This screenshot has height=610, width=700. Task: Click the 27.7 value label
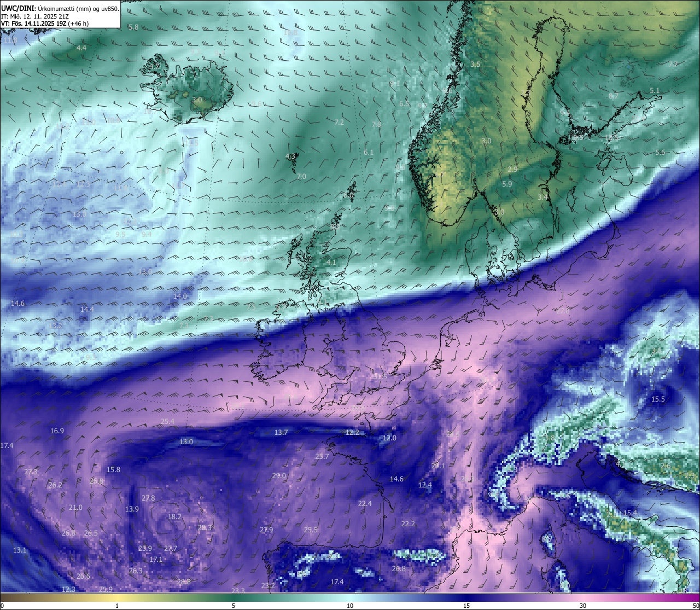pos(171,549)
